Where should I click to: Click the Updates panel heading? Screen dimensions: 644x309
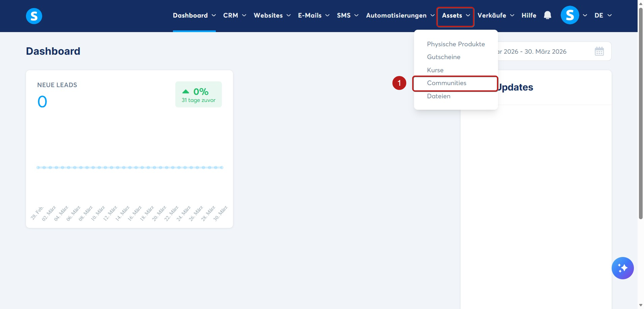pyautogui.click(x=516, y=87)
